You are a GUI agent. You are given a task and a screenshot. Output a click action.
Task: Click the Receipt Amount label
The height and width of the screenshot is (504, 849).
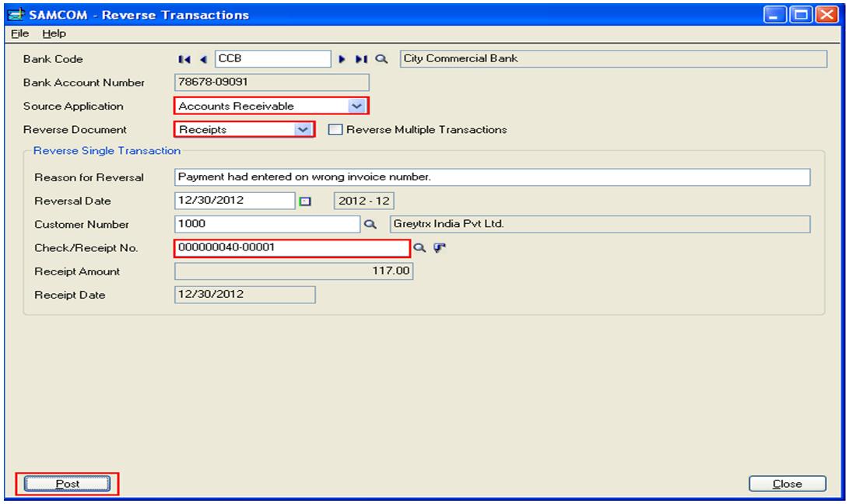point(77,271)
